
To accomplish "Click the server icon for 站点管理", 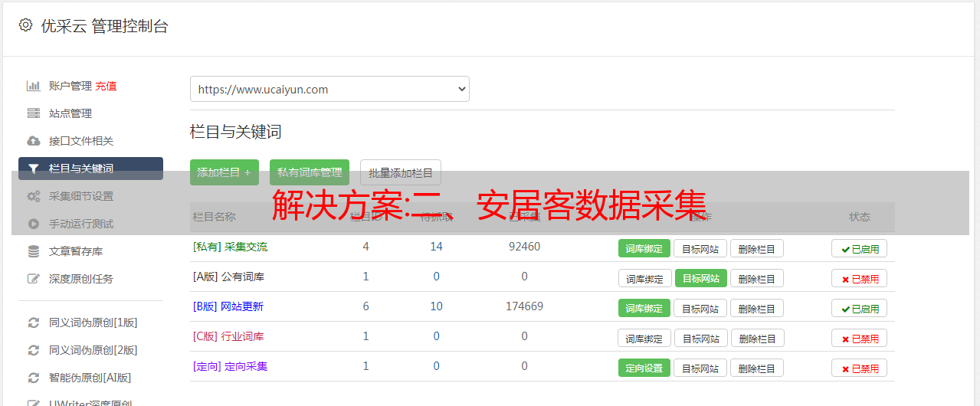I will pos(33,113).
